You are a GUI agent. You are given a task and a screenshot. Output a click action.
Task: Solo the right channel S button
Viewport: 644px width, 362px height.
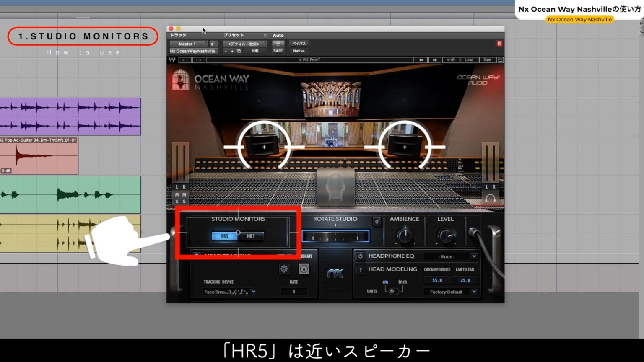184,202
